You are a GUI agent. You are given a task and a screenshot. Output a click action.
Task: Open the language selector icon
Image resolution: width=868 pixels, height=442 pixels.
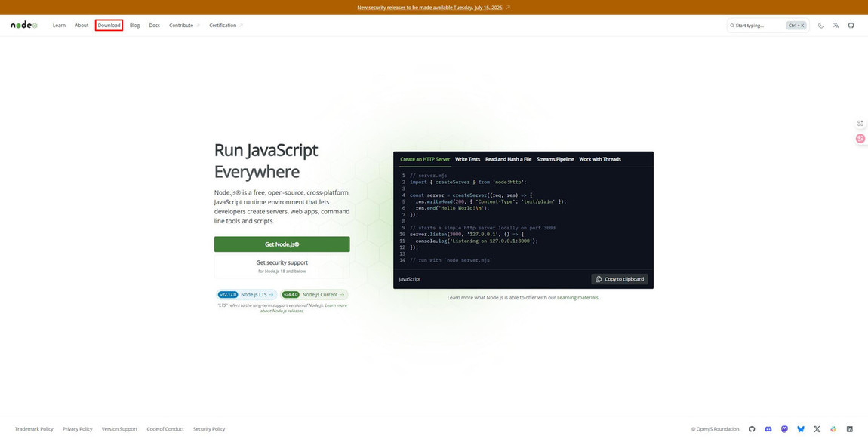pos(836,26)
